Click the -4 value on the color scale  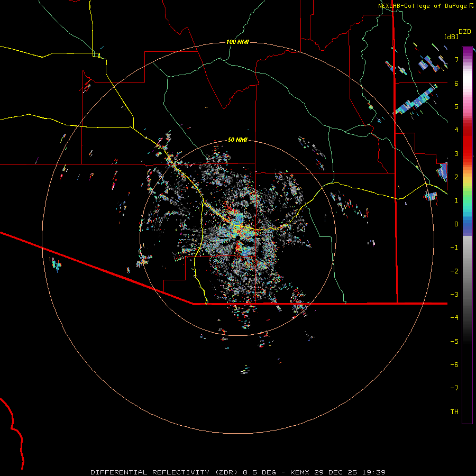pos(454,318)
